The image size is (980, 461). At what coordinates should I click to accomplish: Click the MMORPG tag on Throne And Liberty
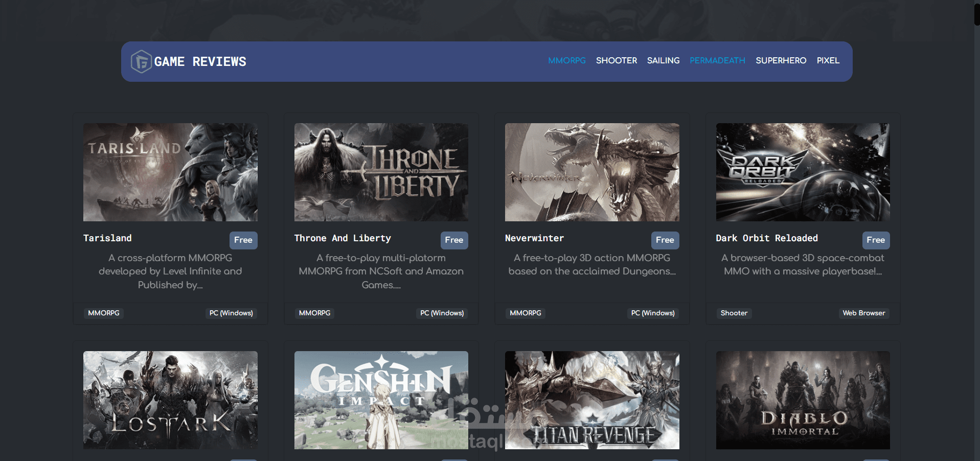pos(314,313)
